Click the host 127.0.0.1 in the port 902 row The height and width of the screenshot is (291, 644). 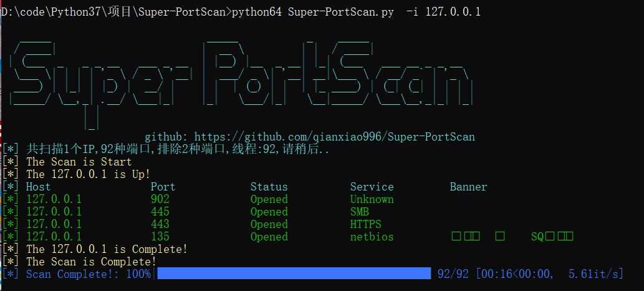(54, 199)
